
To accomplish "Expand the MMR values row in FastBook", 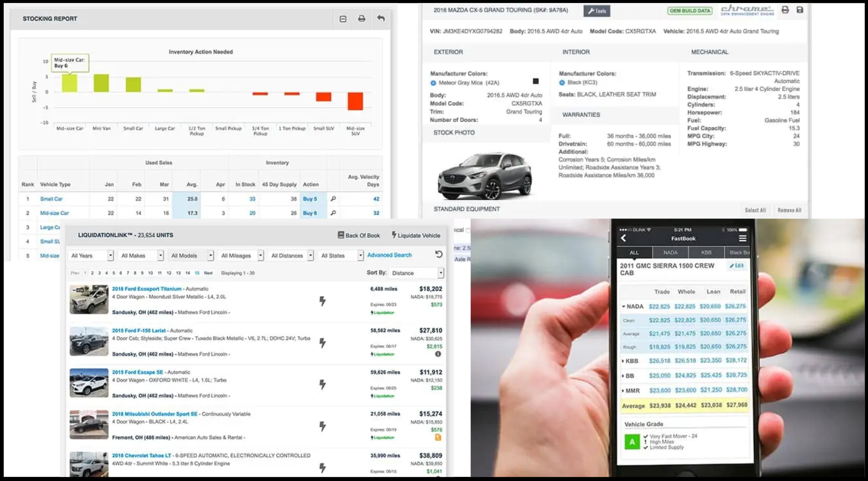I will (x=623, y=391).
